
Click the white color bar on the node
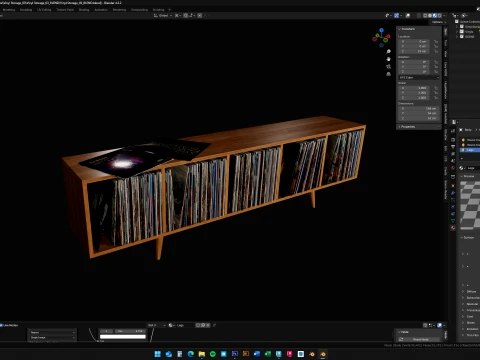[123, 337]
